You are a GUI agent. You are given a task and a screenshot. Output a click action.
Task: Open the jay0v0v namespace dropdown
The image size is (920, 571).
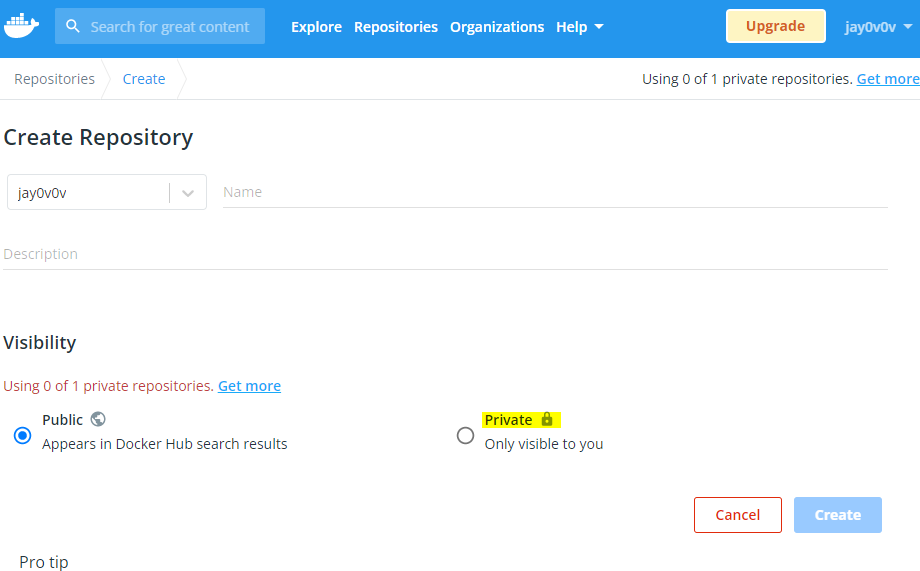[107, 192]
